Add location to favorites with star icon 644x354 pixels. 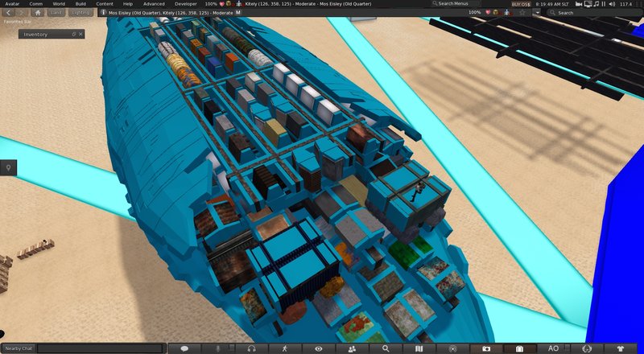(x=522, y=13)
